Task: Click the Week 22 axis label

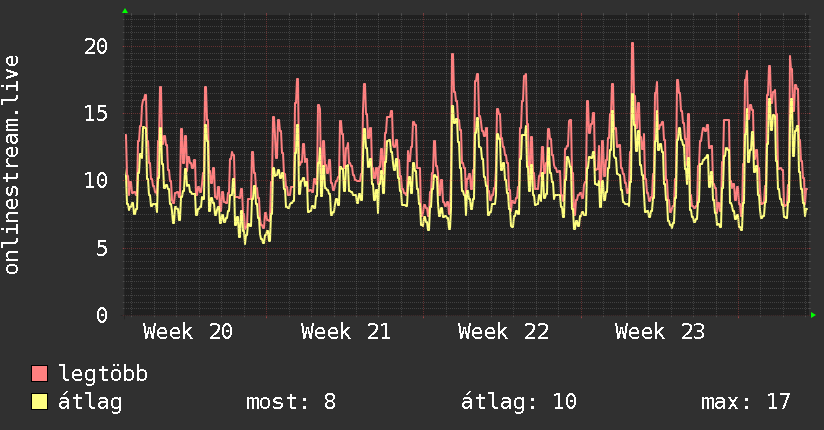Action: [x=503, y=332]
